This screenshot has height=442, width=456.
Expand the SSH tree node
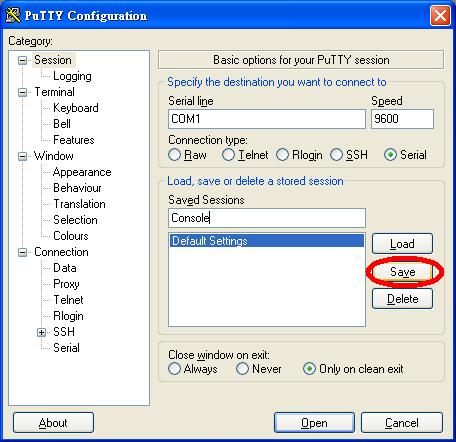(41, 332)
